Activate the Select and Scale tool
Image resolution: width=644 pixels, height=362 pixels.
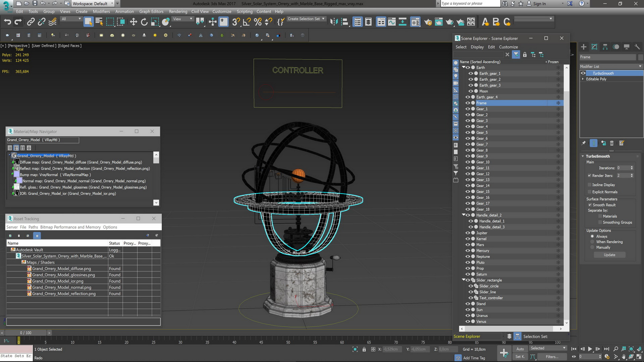155,22
